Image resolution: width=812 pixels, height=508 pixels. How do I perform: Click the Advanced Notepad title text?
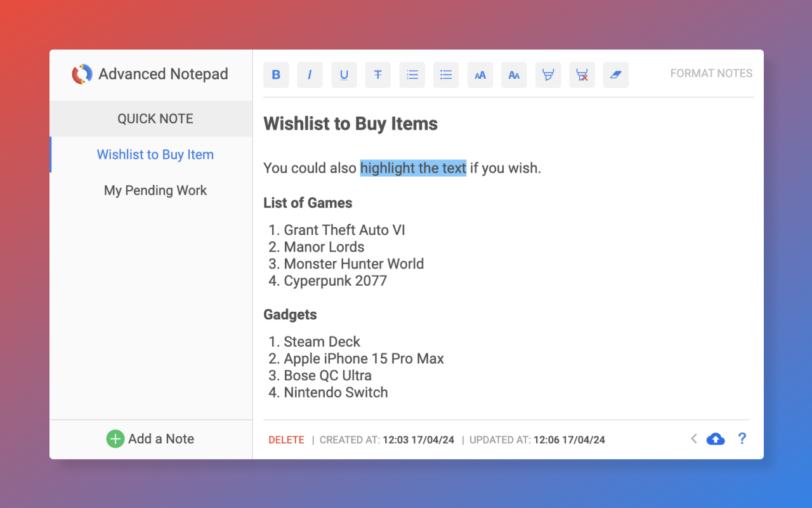(164, 74)
